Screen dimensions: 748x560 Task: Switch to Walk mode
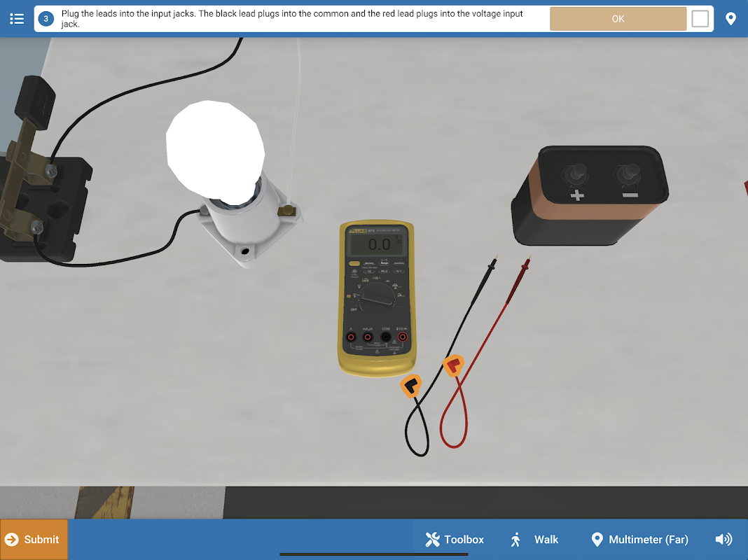point(534,539)
